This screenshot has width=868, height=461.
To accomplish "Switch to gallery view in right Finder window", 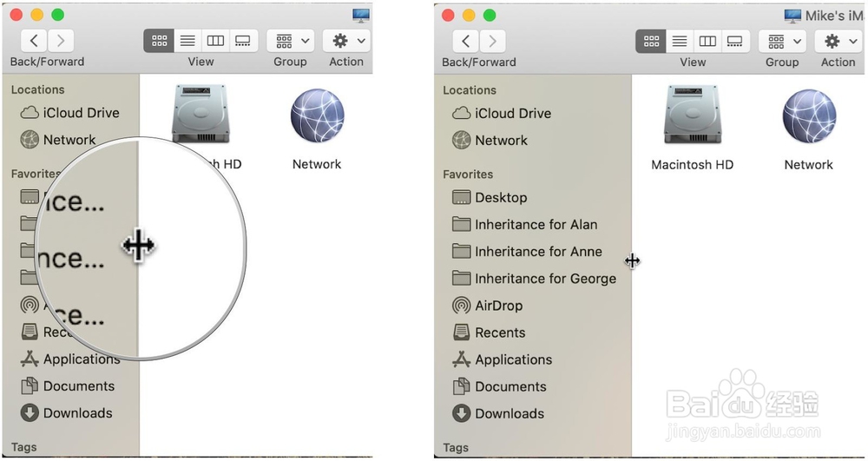I will click(735, 42).
